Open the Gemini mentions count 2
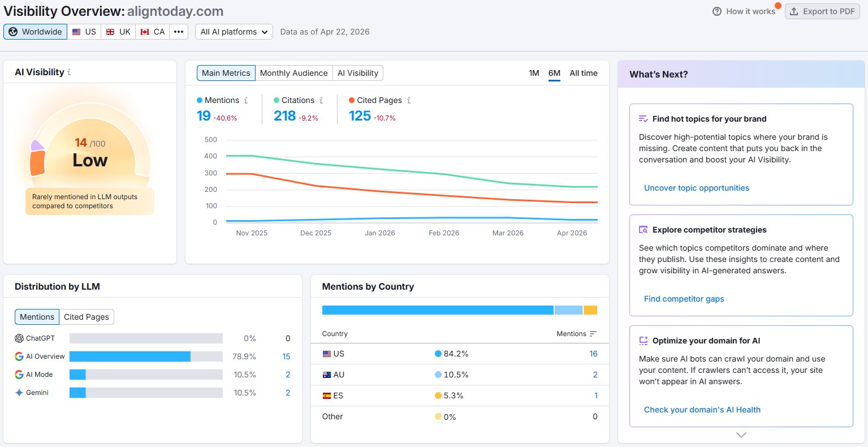Viewport: 868px width, 447px height. click(288, 393)
